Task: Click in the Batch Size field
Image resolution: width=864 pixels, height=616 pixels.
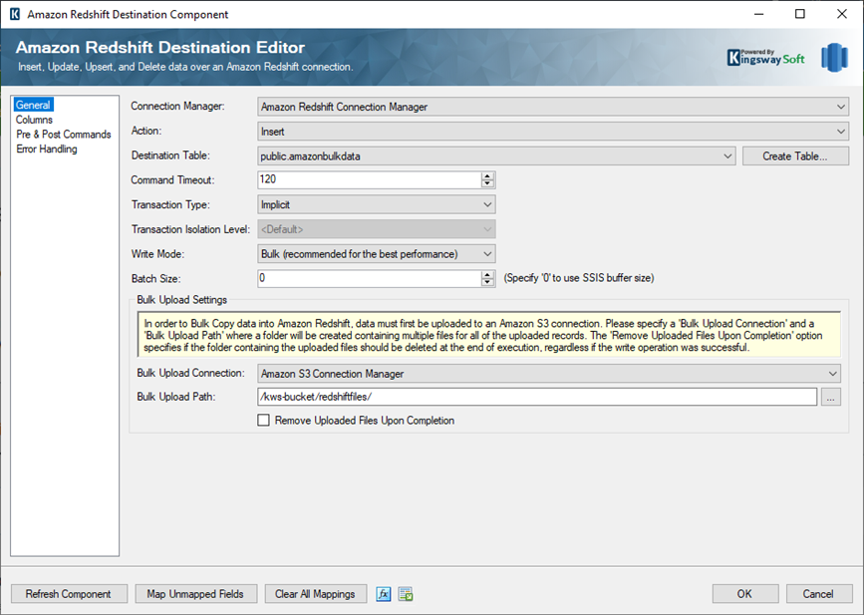Action: (369, 278)
